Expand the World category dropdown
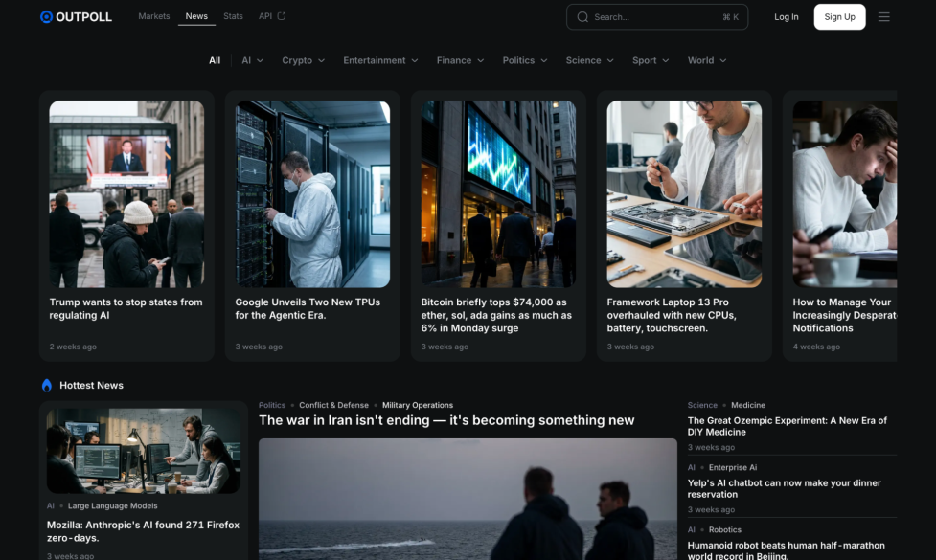The height and width of the screenshot is (560, 936). 707,60
